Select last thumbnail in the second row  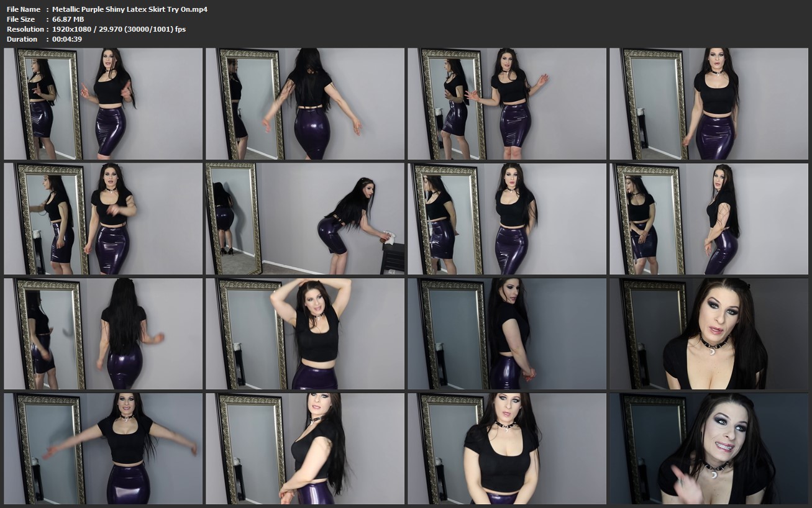coord(709,219)
